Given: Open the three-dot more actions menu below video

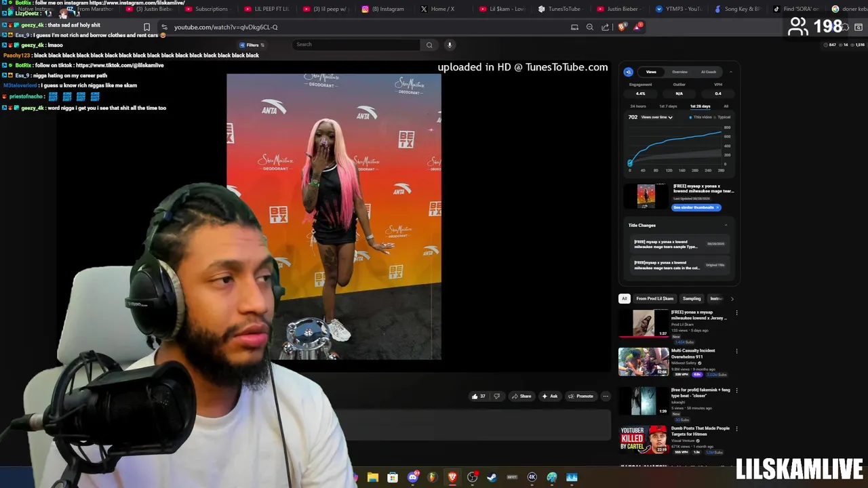Looking at the screenshot, I should tap(606, 396).
